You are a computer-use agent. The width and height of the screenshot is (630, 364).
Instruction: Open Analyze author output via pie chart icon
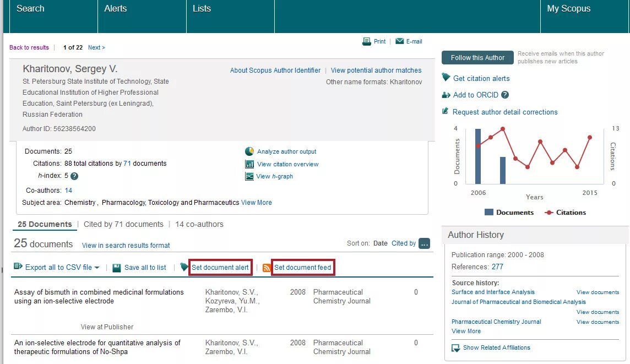point(249,151)
